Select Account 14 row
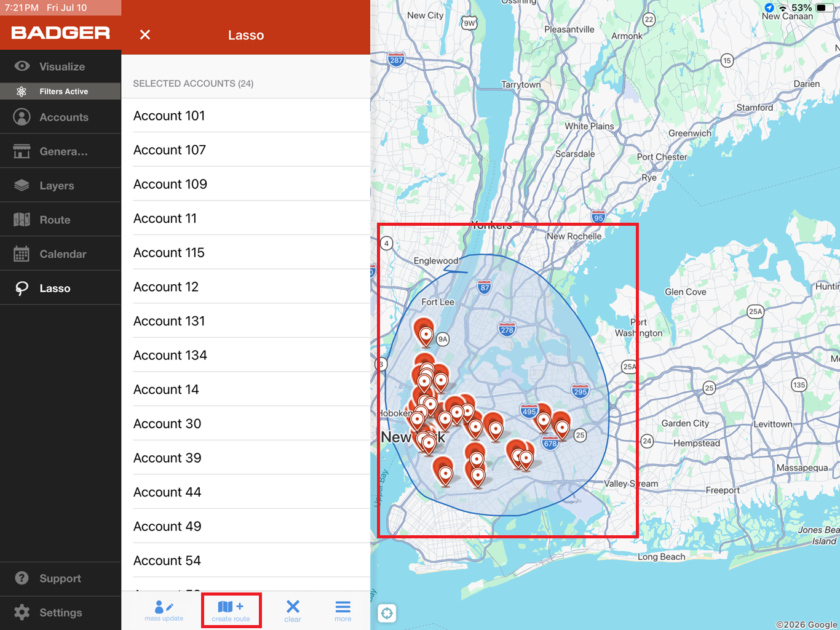The width and height of the screenshot is (840, 630). click(246, 389)
